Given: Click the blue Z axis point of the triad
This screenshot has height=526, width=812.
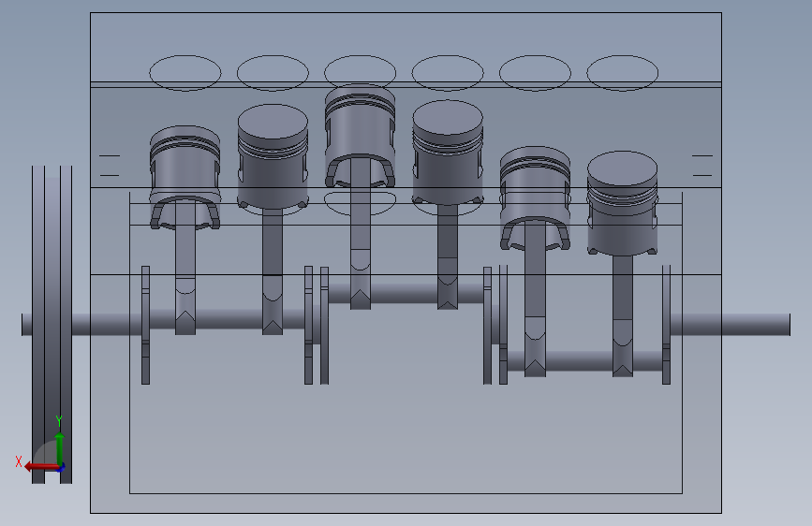Looking at the screenshot, I should pos(62,468).
